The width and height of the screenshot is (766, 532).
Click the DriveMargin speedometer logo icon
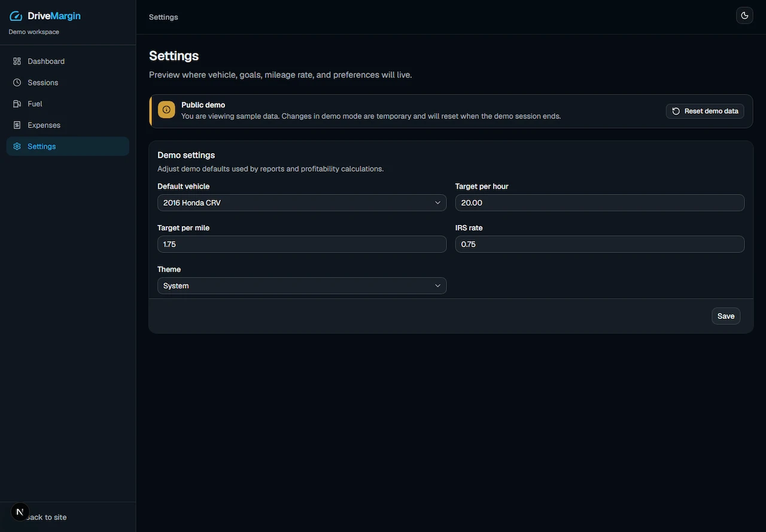pos(16,16)
